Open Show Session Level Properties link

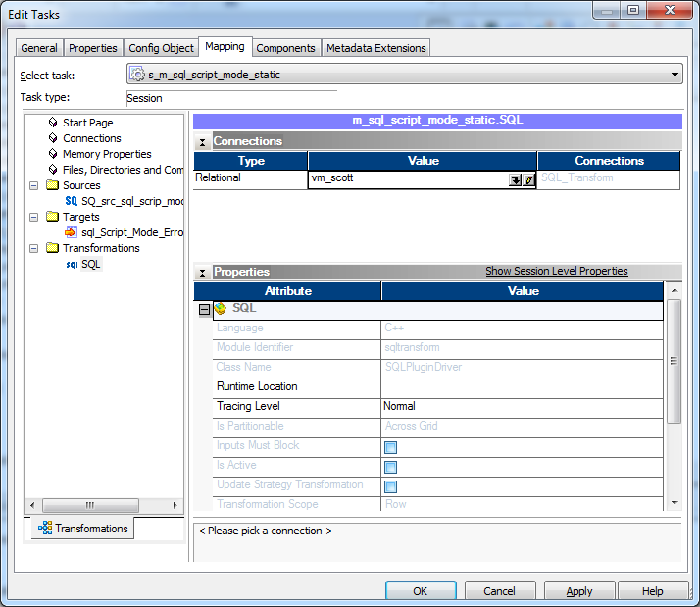(557, 271)
